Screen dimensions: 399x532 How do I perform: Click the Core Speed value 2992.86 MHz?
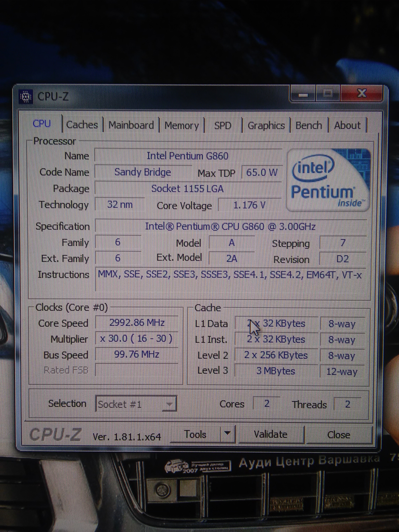tap(137, 323)
